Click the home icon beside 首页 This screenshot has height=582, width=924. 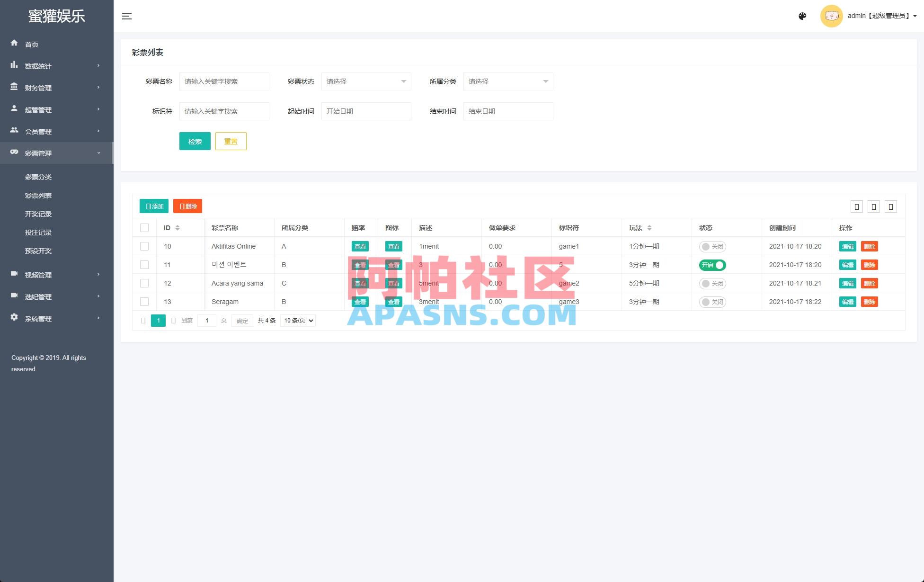14,44
